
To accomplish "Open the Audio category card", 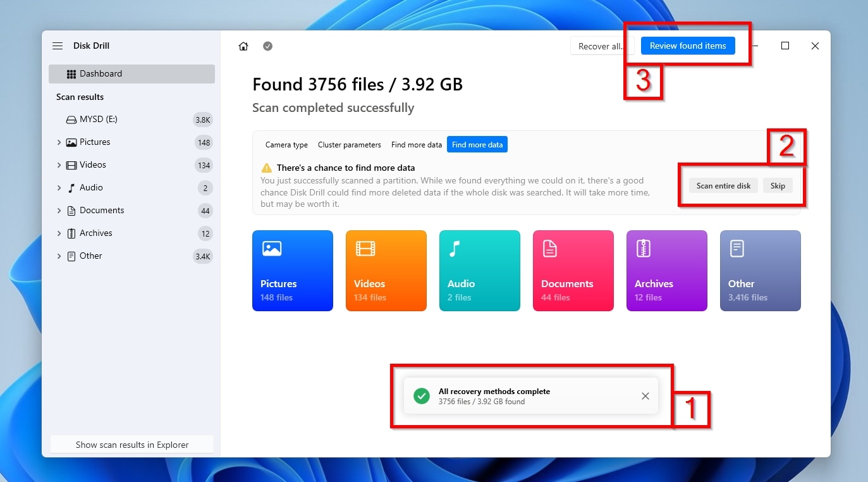I will (479, 271).
